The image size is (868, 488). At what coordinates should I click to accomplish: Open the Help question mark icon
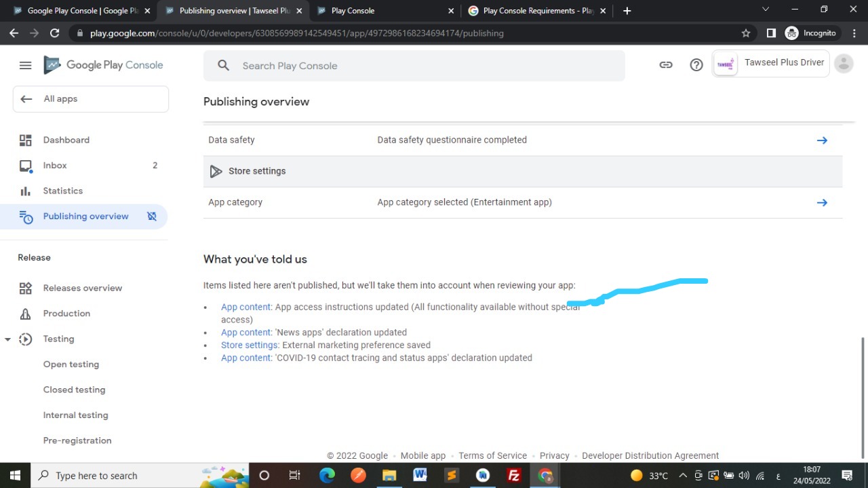click(696, 65)
